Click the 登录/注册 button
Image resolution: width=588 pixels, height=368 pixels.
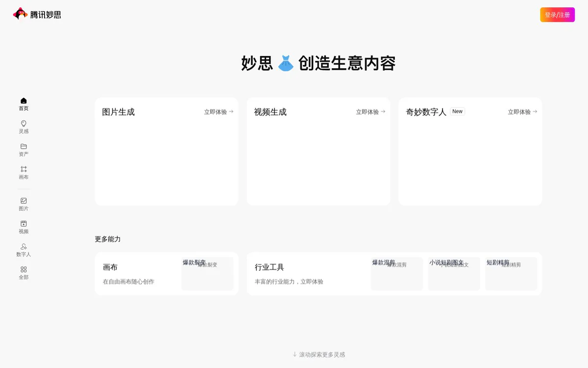pos(557,15)
